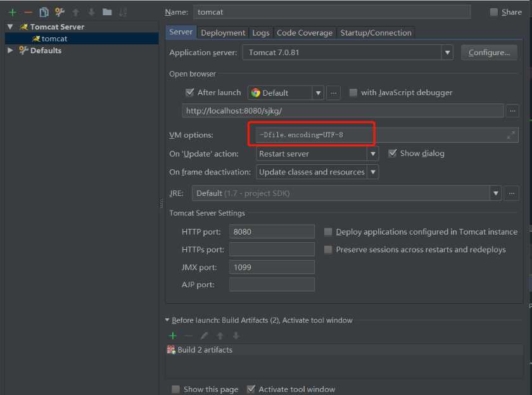532x395 pixels.
Task: Move configuration down arrow in top toolbar
Action: coord(91,13)
